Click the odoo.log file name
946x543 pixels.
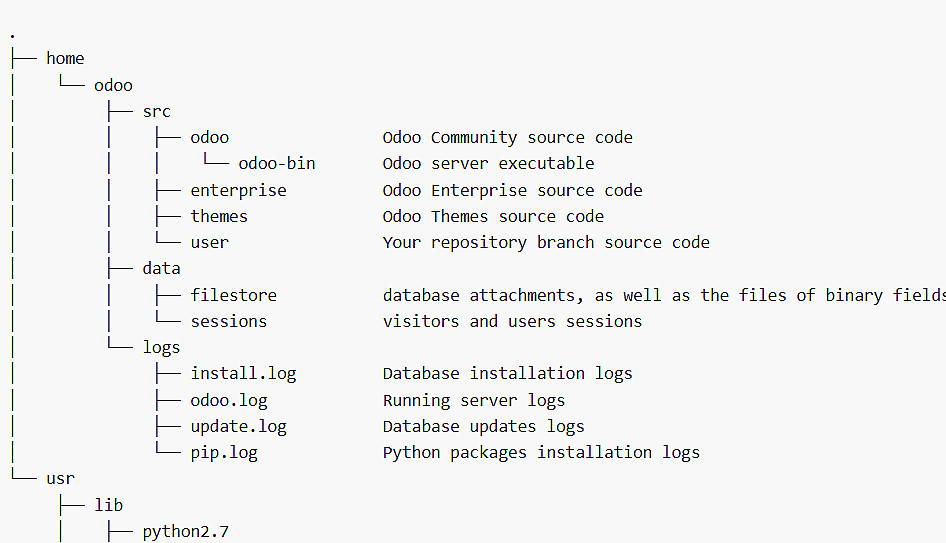(x=229, y=400)
